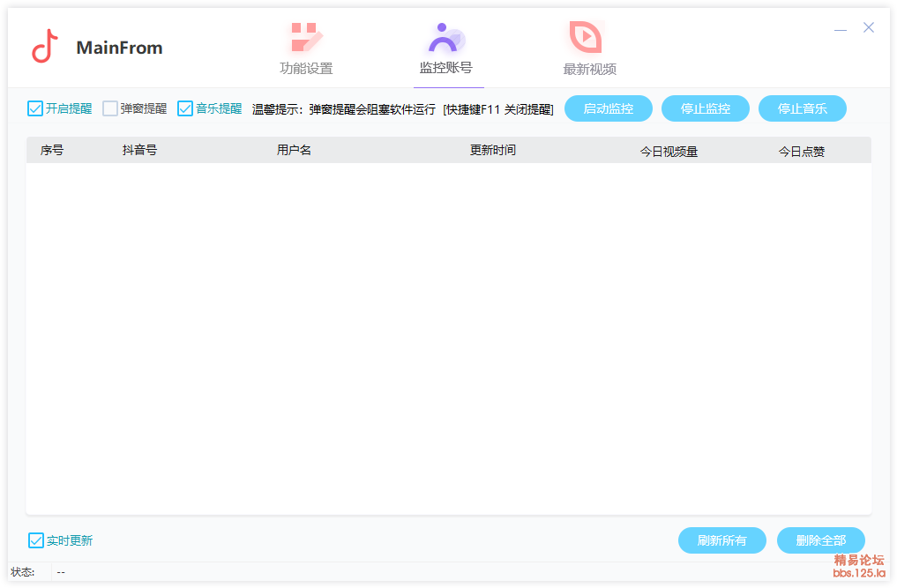Close the MainFrom window
Image resolution: width=897 pixels, height=588 pixels.
pos(869,28)
